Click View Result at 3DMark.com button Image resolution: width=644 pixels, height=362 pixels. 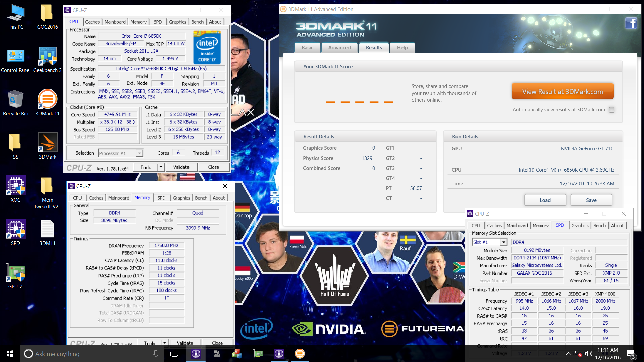pyautogui.click(x=562, y=92)
